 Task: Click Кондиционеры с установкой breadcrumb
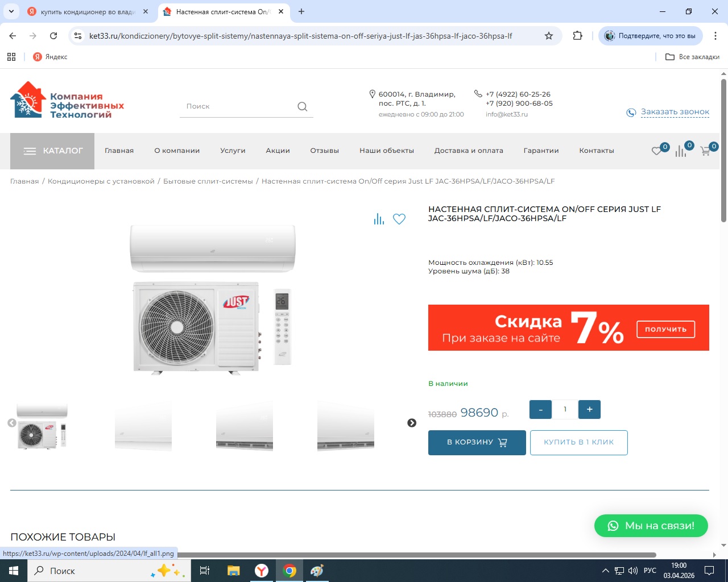coord(101,181)
